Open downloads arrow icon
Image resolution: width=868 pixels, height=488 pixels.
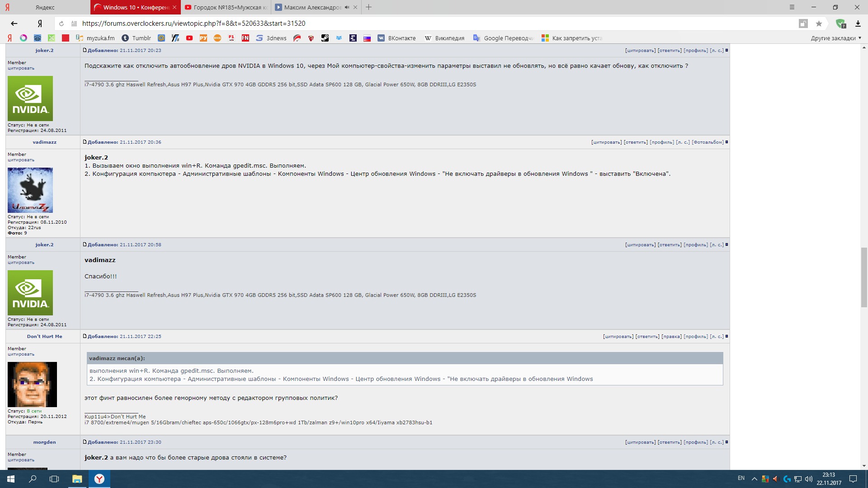tap(858, 23)
